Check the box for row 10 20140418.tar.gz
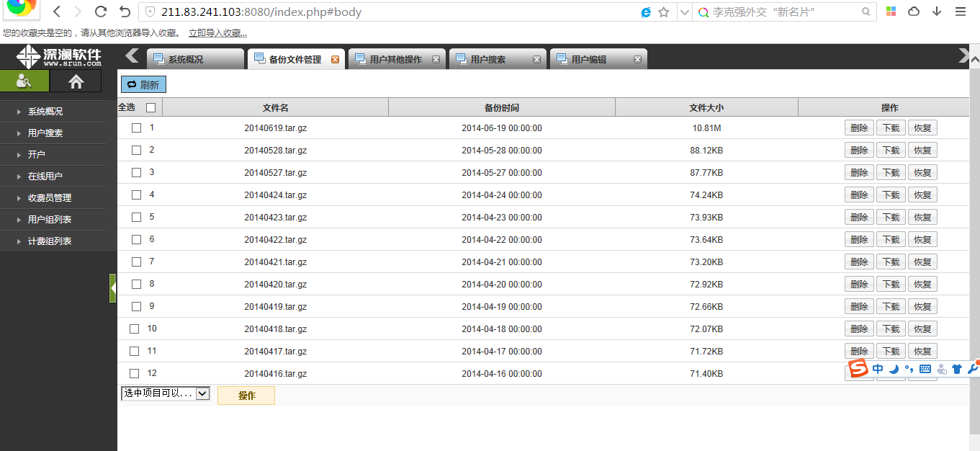 [x=134, y=329]
